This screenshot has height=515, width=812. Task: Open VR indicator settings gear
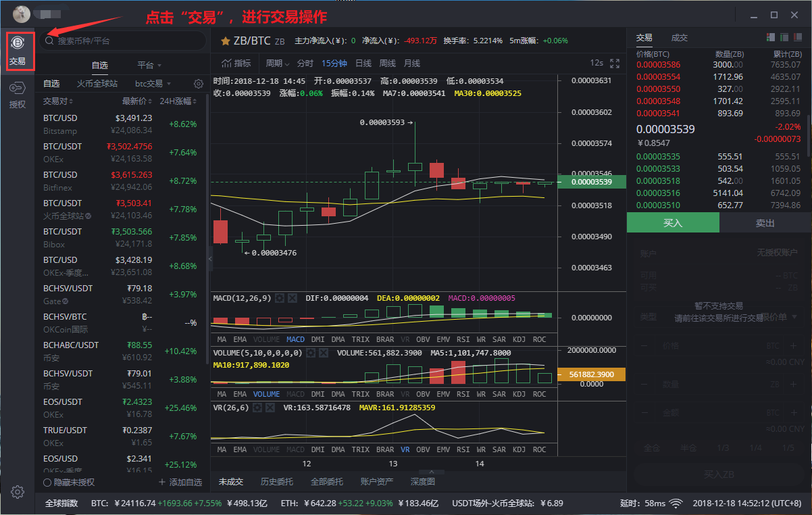coord(257,408)
